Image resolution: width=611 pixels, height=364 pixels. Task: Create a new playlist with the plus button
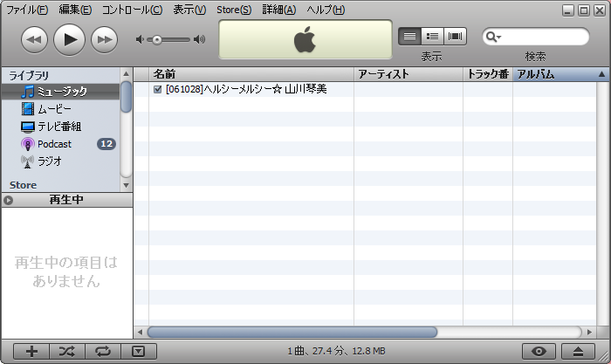tap(31, 352)
